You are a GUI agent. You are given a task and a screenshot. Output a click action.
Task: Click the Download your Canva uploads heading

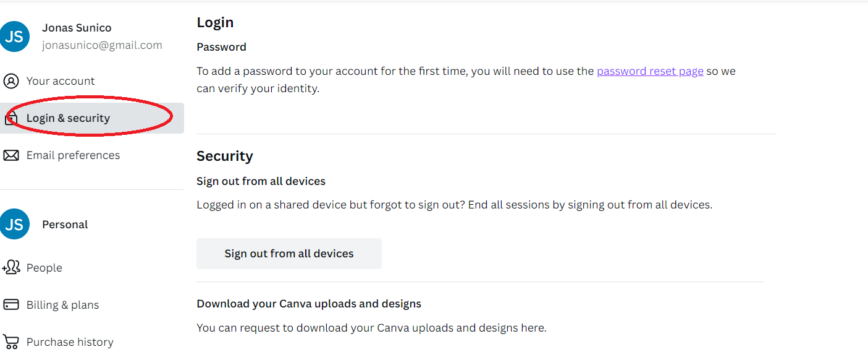pos(309,304)
